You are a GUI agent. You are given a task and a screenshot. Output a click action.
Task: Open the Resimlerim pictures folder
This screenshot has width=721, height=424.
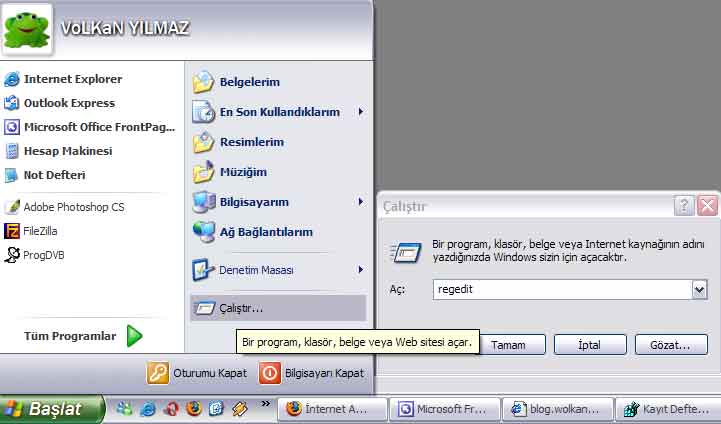252,142
